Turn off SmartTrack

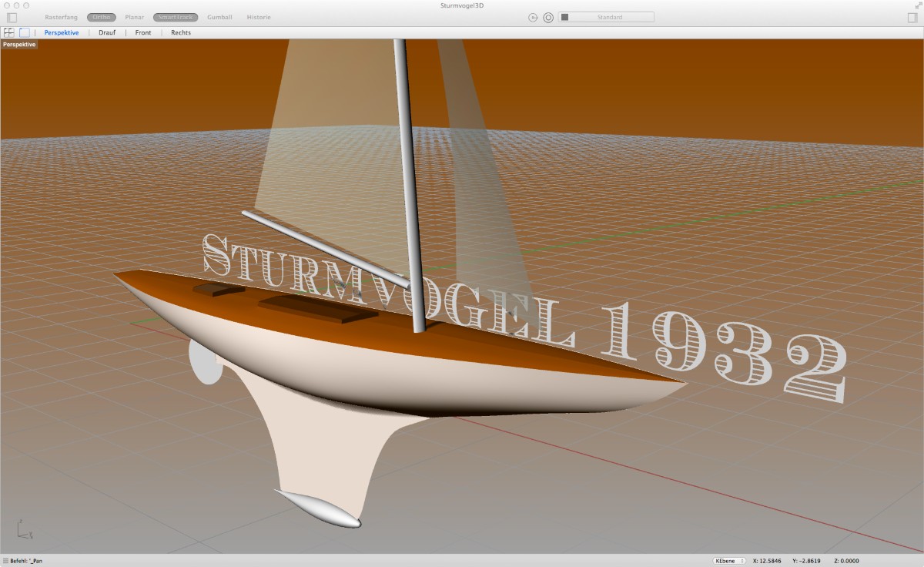coord(176,17)
